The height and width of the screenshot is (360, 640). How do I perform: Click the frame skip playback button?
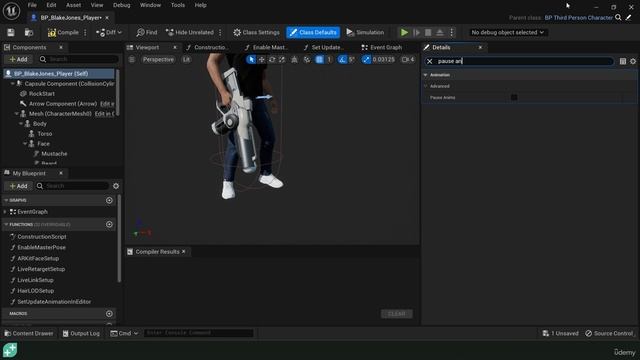416,32
